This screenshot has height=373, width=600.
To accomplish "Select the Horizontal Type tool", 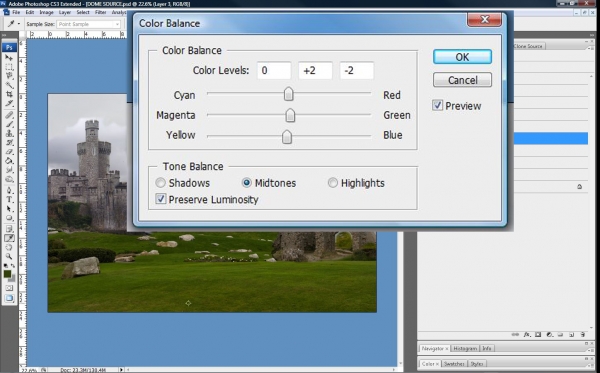I will (9, 200).
